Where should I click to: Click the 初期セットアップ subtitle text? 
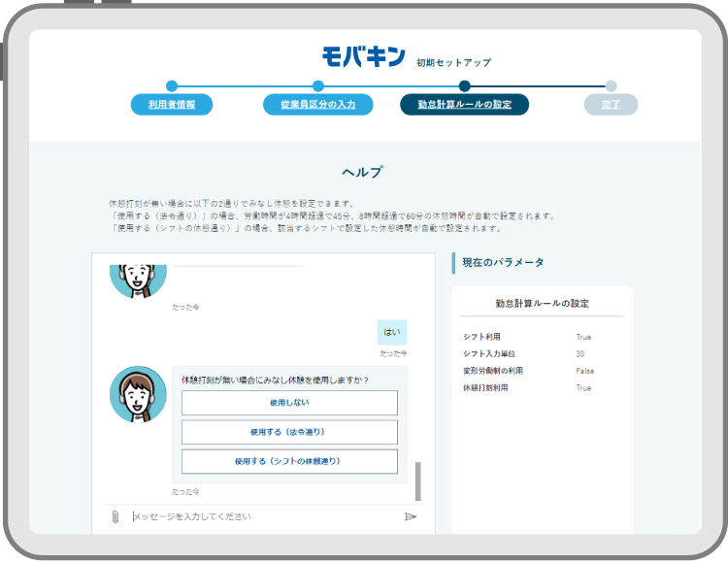coord(454,63)
